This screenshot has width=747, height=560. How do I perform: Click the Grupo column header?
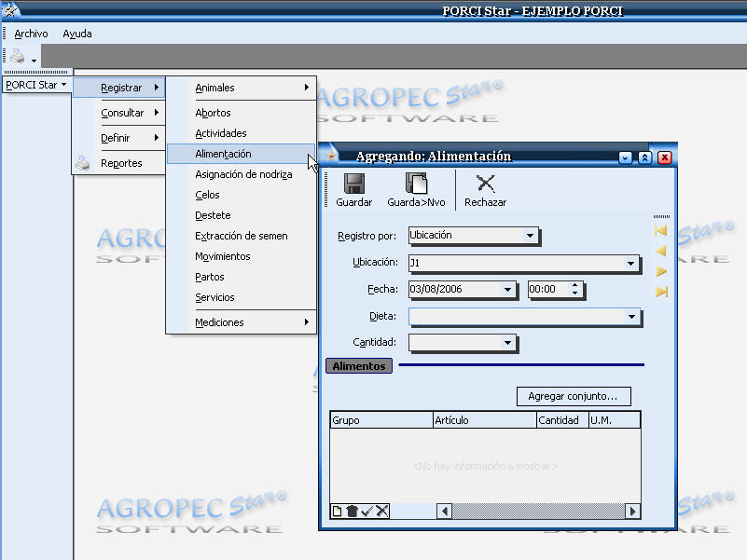click(x=381, y=420)
